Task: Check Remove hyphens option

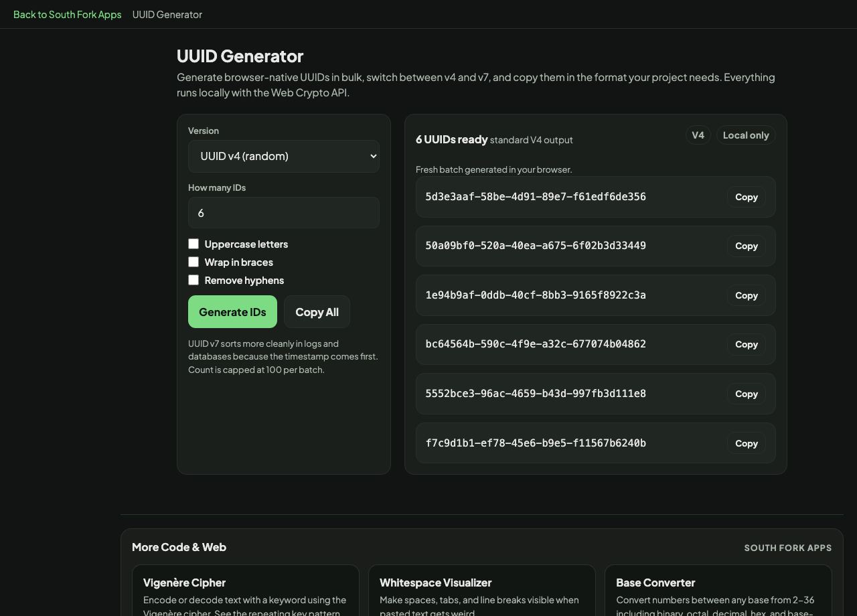Action: coord(193,280)
